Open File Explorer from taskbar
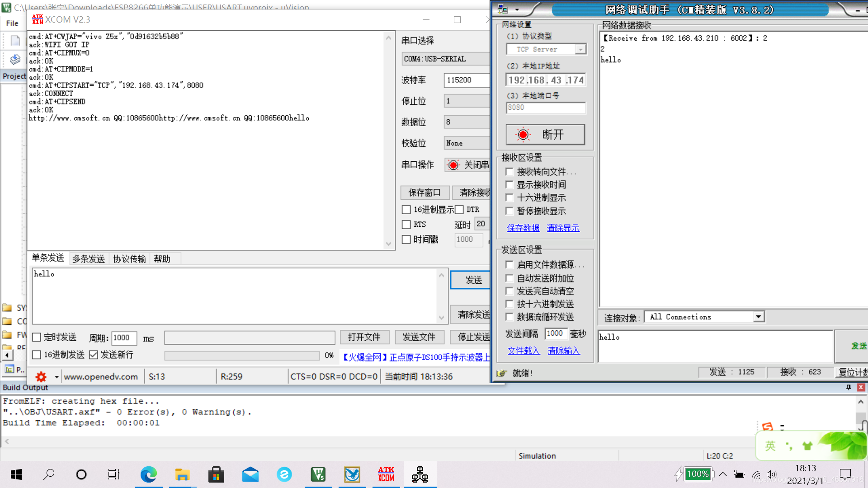This screenshot has width=868, height=488. coord(182,474)
